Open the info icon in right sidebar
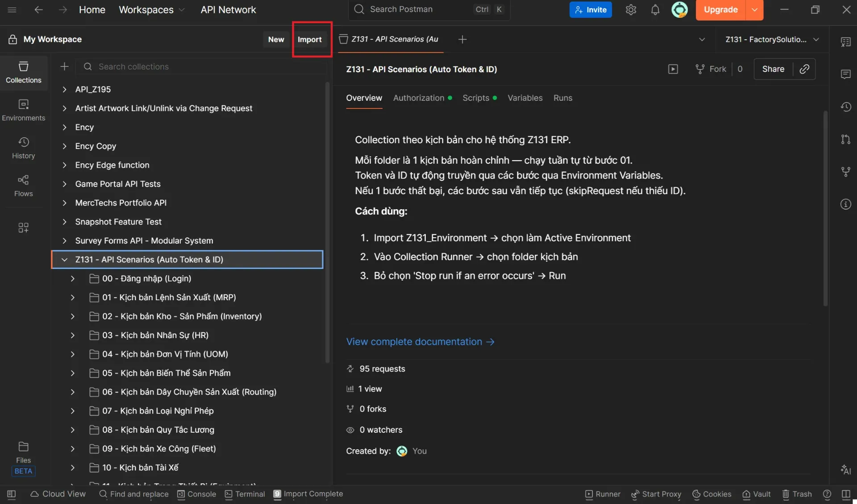This screenshot has height=504, width=857. (845, 204)
